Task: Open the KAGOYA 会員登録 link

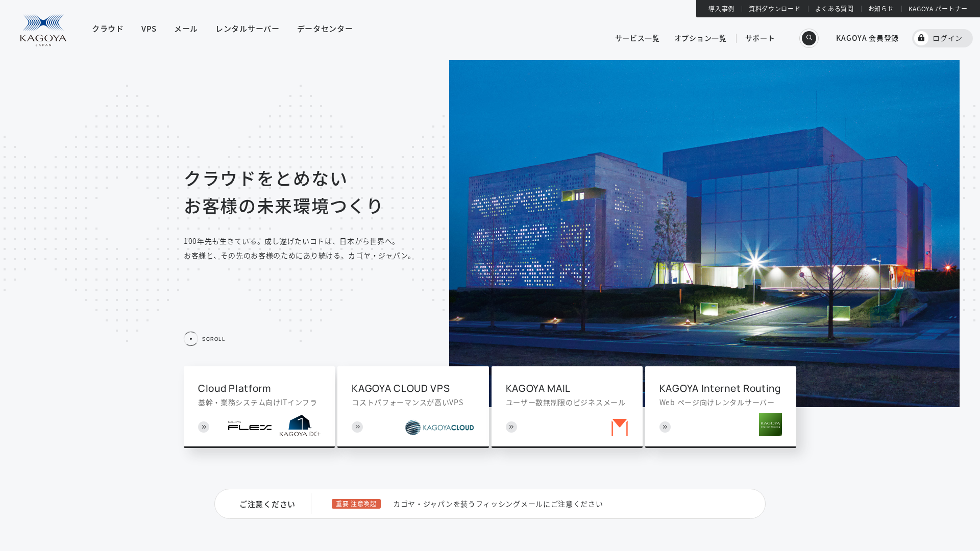Action: [867, 38]
